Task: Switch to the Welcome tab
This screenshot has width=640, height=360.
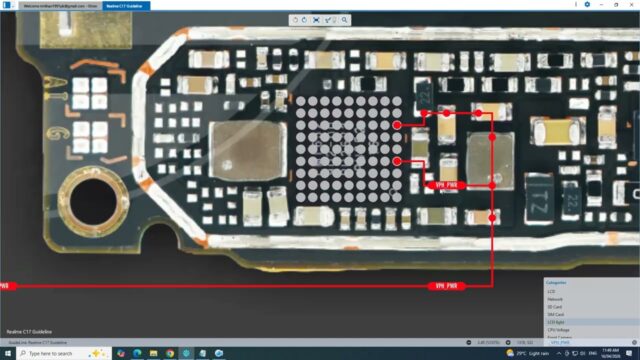Action: 60,6
